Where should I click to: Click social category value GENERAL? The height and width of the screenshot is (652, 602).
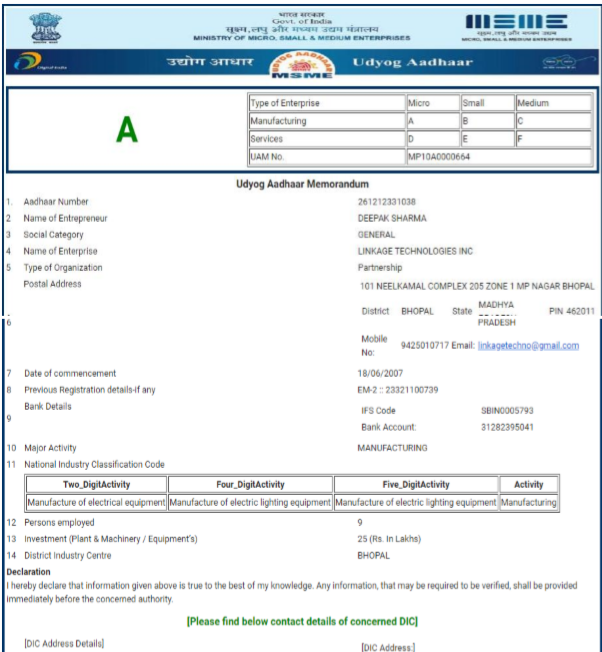(x=376, y=235)
